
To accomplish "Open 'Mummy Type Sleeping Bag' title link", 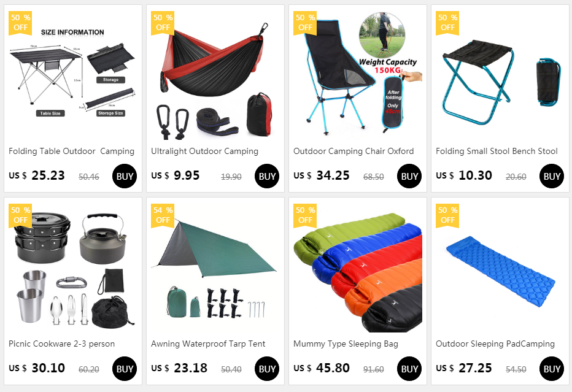I will click(346, 344).
